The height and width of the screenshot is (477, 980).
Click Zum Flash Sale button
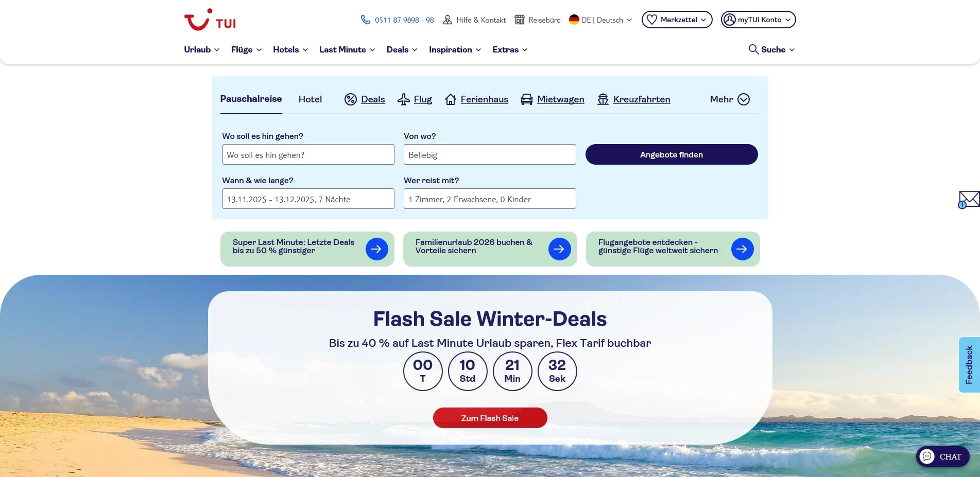click(x=490, y=418)
